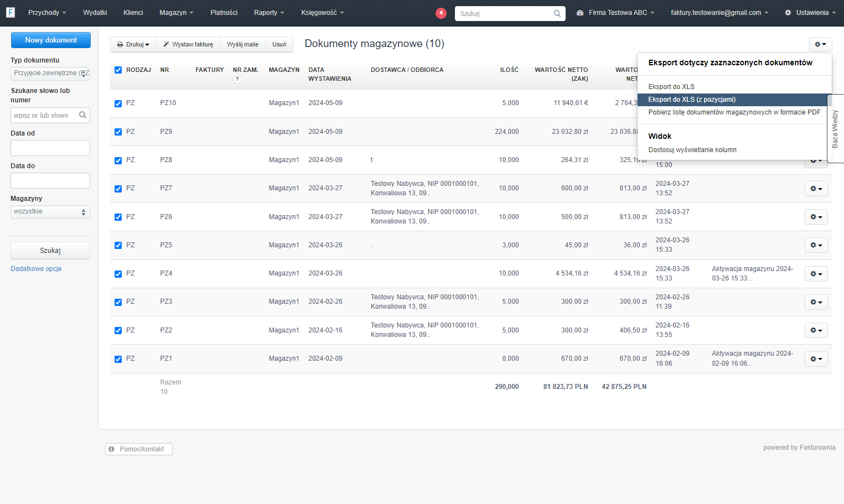Image resolution: width=844 pixels, height=504 pixels.
Task: Click the search icon in keyword field
Action: click(x=82, y=115)
